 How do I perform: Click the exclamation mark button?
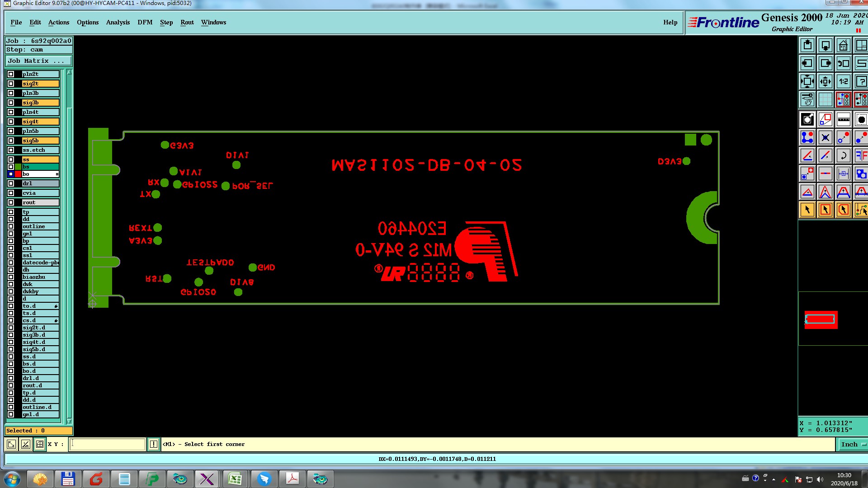tap(154, 444)
